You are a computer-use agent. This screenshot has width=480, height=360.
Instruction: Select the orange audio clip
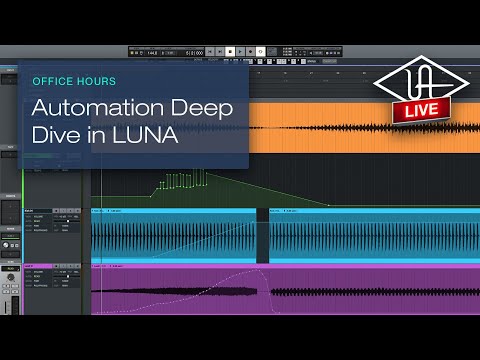(364, 128)
